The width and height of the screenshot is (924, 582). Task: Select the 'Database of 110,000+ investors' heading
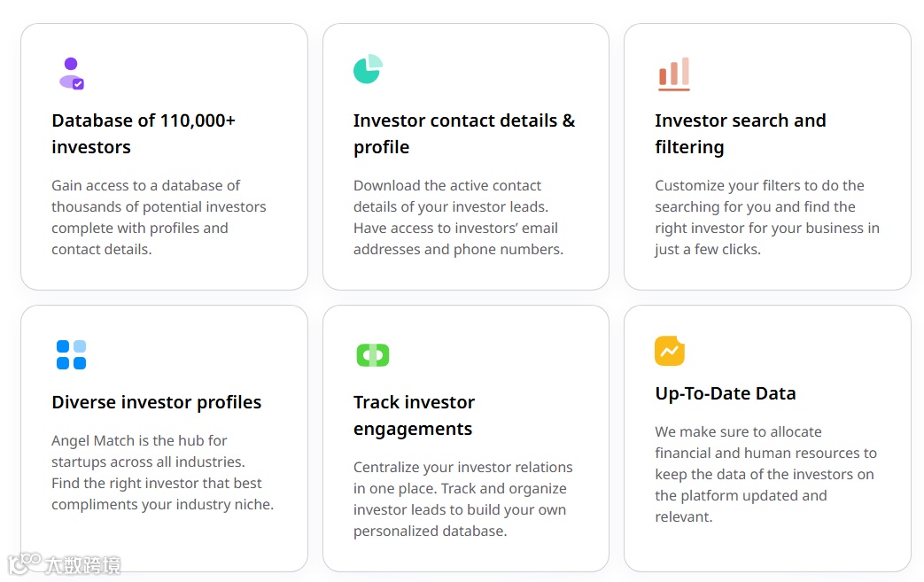pos(144,134)
